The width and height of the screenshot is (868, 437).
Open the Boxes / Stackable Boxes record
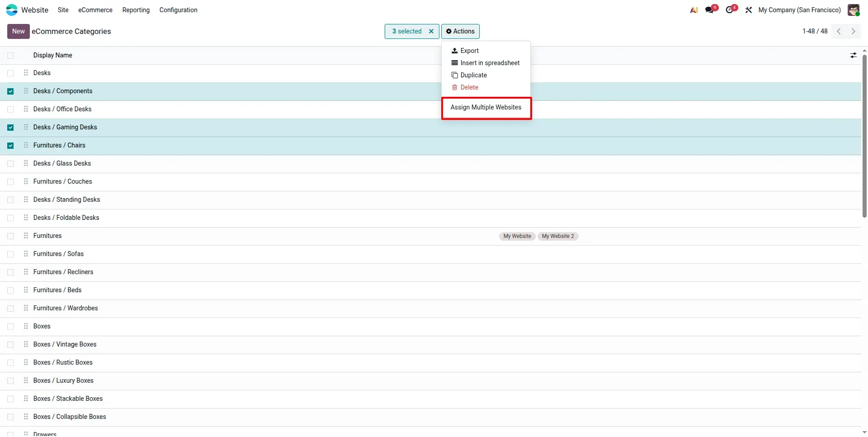click(x=68, y=399)
